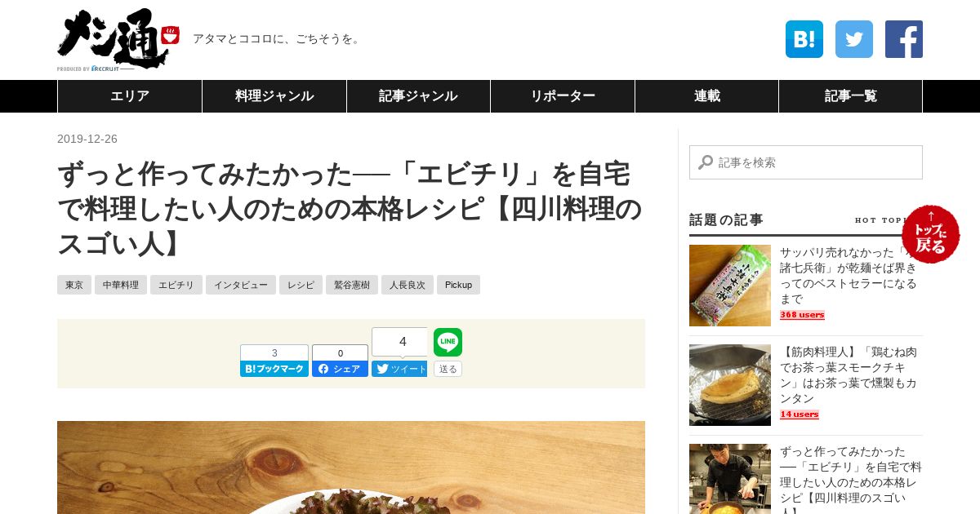Open the Facebook icon in header
Image resolution: width=980 pixels, height=514 pixels.
(x=904, y=39)
